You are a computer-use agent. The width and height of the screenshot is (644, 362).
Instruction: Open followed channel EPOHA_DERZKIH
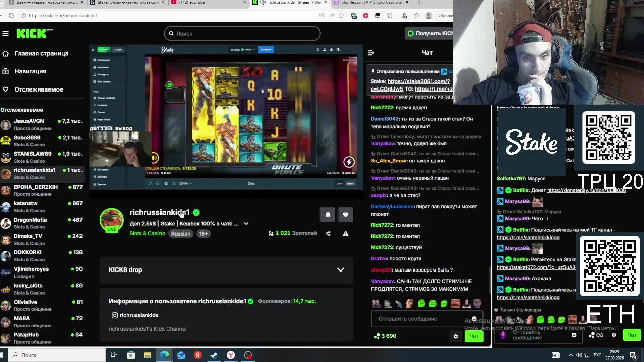(41, 190)
